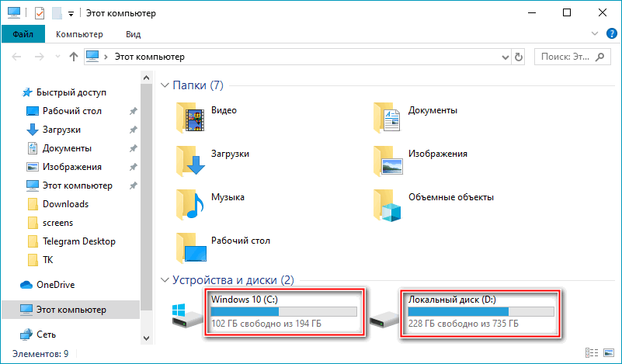Image resolution: width=622 pixels, height=364 pixels.
Task: Open Рабочий стол in the sidebar
Action: coord(71,111)
